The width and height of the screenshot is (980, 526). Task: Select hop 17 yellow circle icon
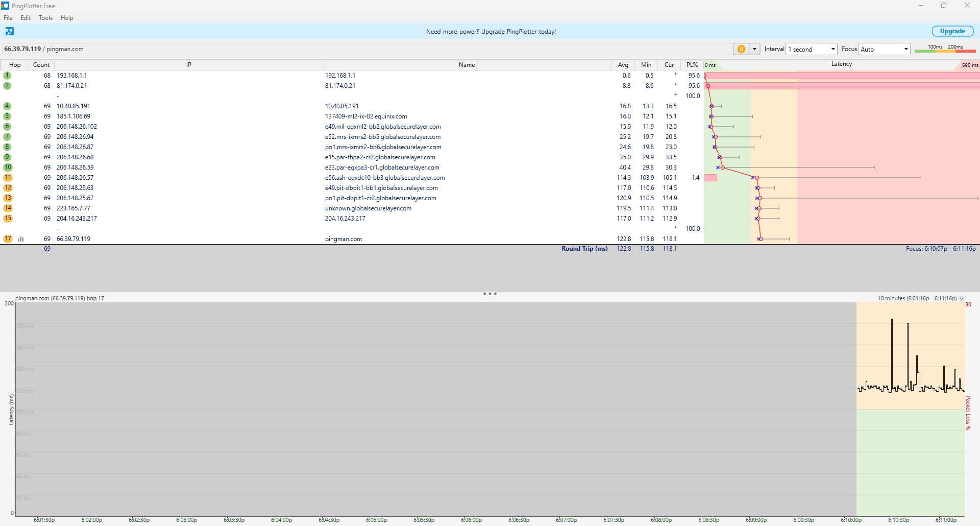point(8,239)
